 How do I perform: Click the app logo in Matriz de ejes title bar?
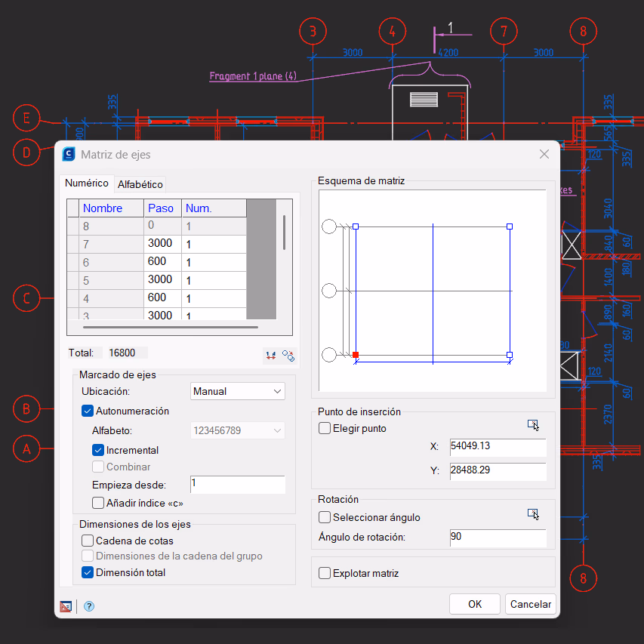point(69,154)
